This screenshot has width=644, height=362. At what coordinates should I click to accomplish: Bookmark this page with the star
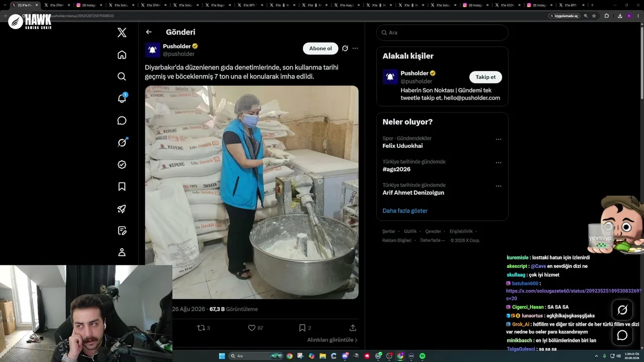click(x=594, y=16)
